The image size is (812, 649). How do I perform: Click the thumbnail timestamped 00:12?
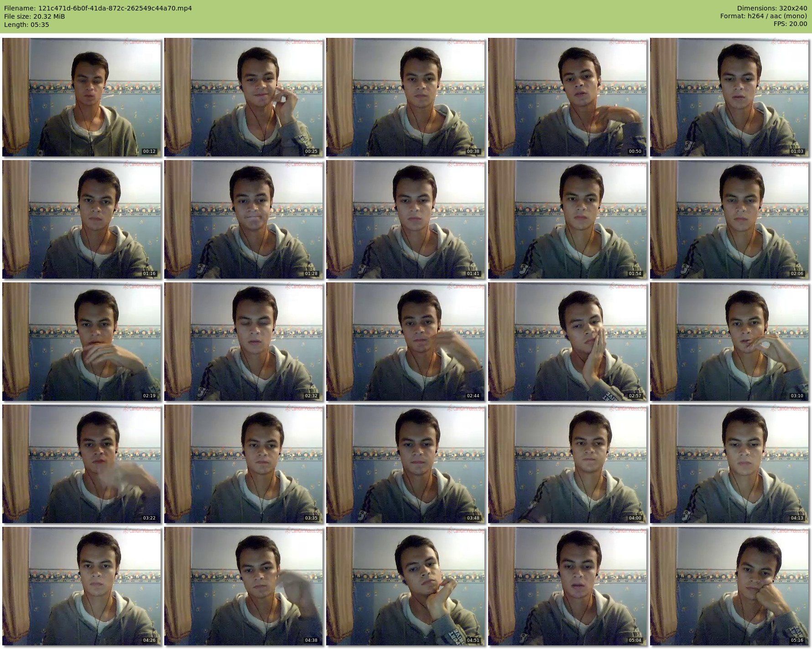[x=82, y=97]
